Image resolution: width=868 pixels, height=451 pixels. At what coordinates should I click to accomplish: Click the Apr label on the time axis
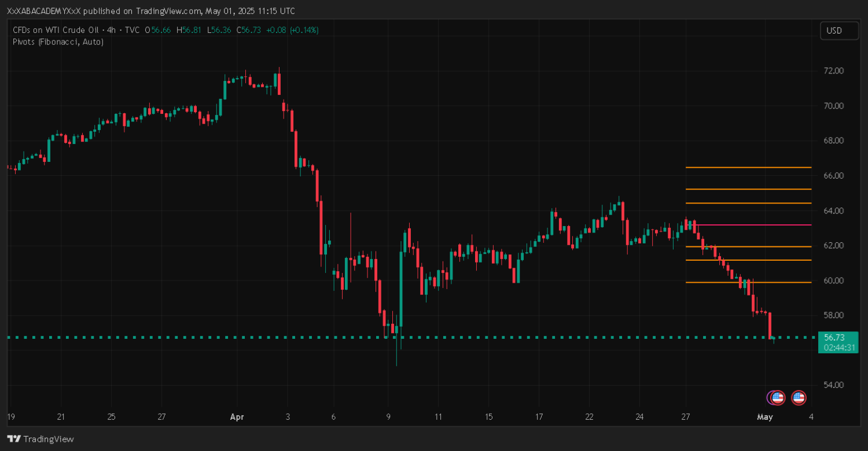click(237, 417)
